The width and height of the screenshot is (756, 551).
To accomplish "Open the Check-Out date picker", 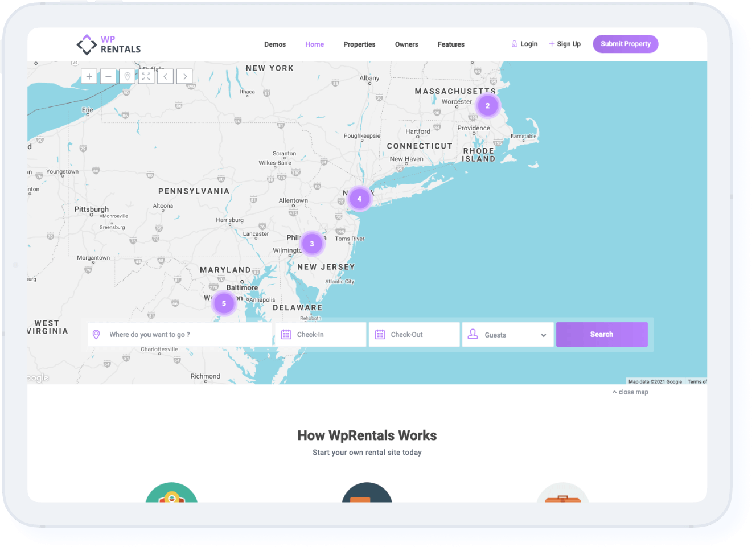I will (x=414, y=335).
